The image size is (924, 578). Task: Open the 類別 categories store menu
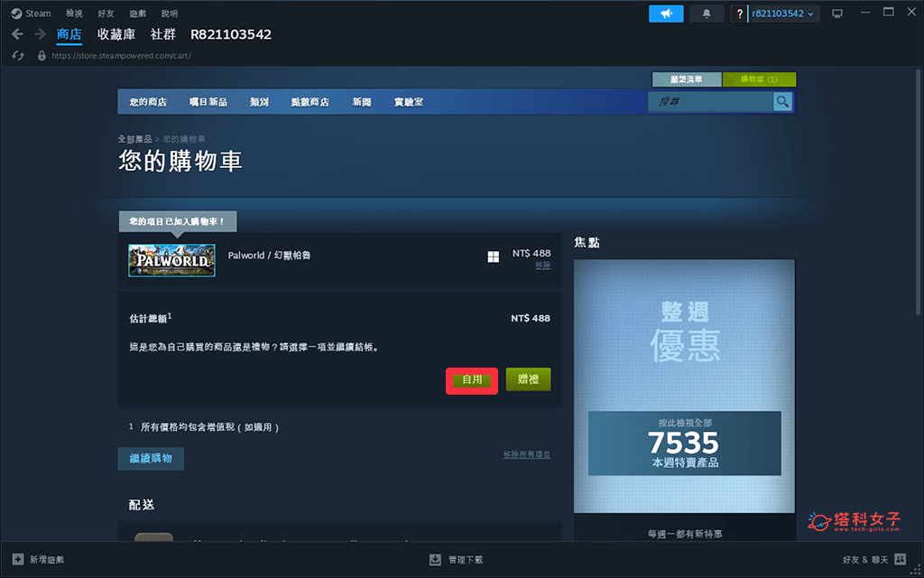(259, 102)
